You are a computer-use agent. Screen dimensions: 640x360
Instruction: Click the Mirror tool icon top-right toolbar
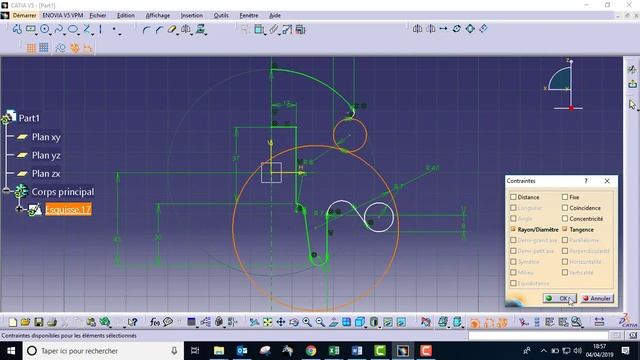[417, 29]
